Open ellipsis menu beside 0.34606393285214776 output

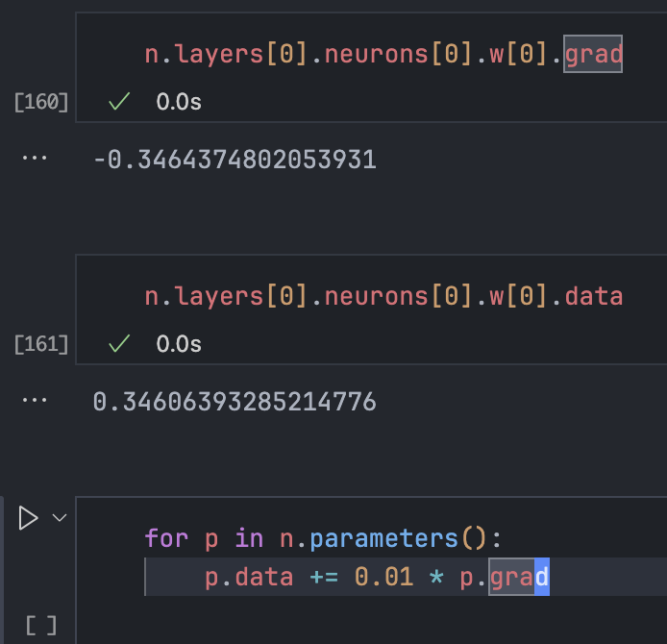point(35,398)
